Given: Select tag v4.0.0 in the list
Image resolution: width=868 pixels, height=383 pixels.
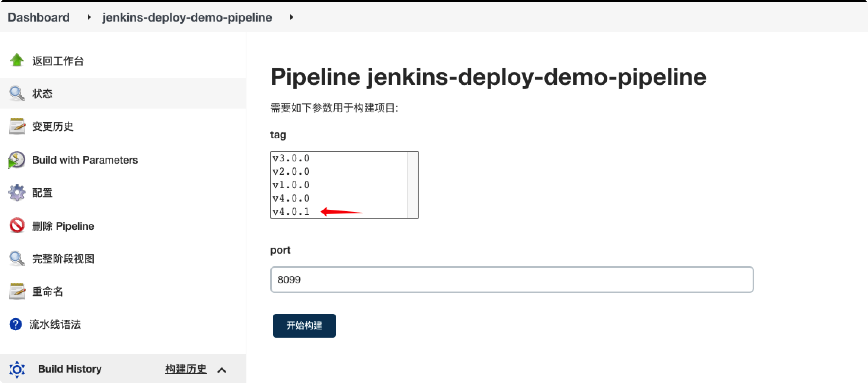Looking at the screenshot, I should [339, 199].
